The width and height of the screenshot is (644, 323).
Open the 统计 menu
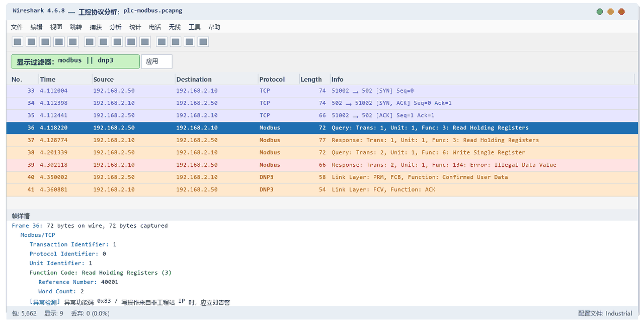pyautogui.click(x=135, y=27)
